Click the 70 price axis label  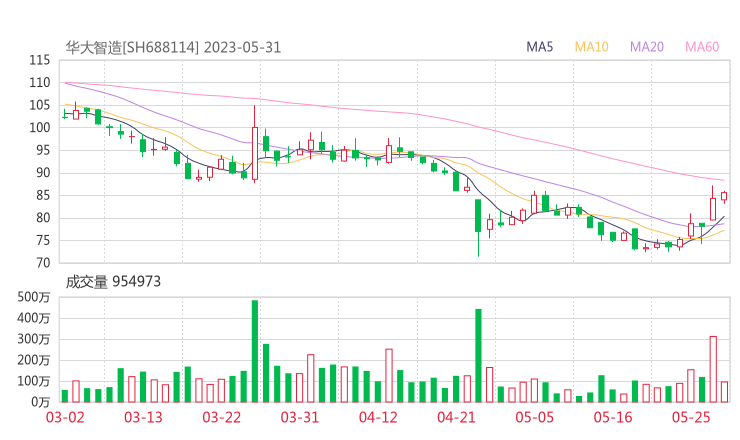43,262
